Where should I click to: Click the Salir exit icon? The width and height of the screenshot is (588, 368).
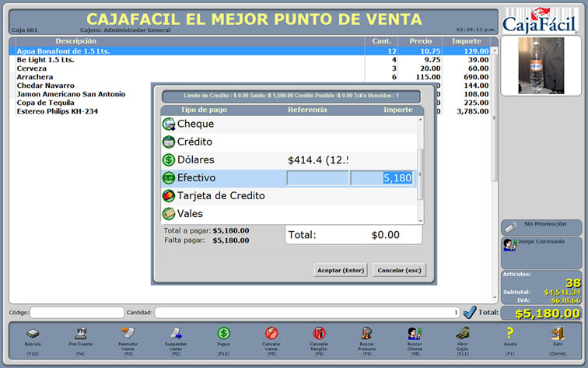coord(557,334)
